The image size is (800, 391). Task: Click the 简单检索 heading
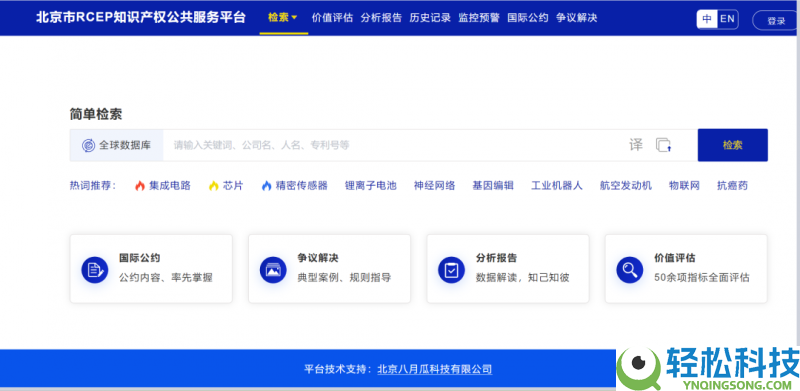coord(96,114)
